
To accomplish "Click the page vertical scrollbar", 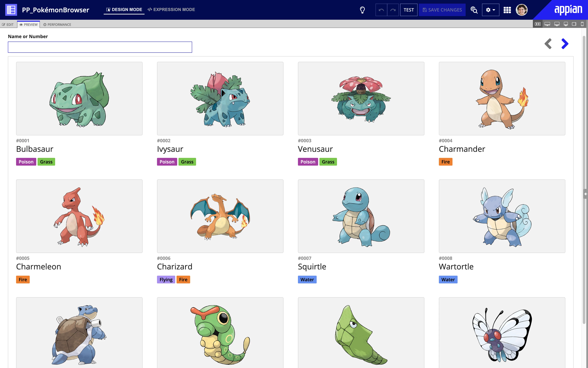I will [584, 180].
